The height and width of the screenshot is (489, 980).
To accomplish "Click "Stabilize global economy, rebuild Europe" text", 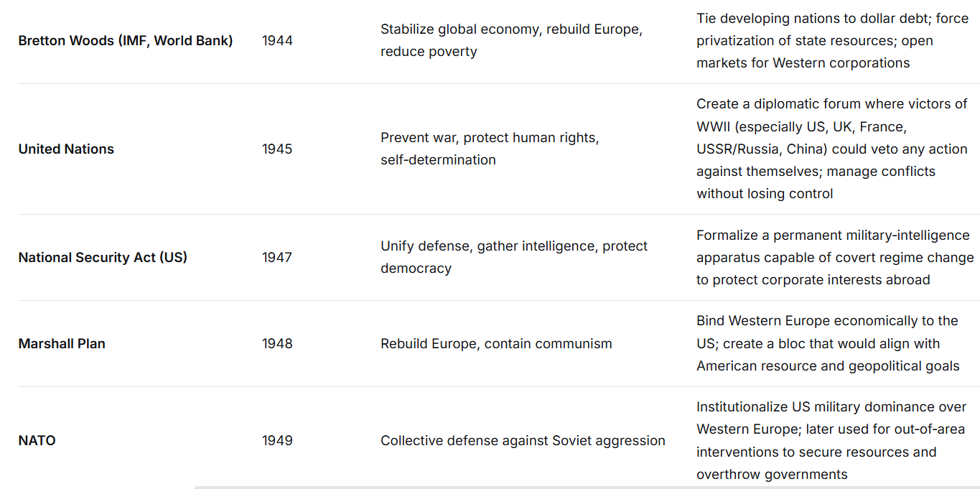I will 511,29.
